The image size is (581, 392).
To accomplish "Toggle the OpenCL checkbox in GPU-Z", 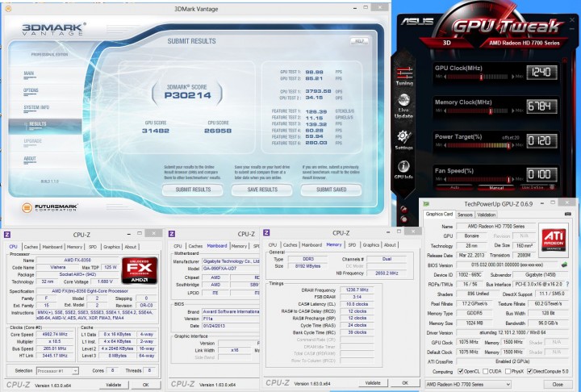I will pyautogui.click(x=460, y=371).
